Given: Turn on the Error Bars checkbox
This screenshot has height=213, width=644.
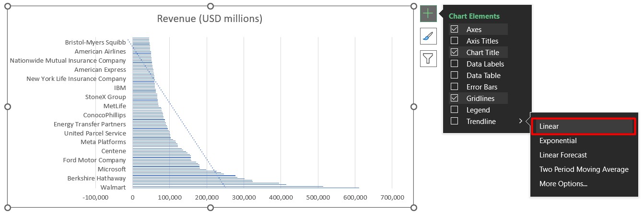Looking at the screenshot, I should (x=454, y=87).
